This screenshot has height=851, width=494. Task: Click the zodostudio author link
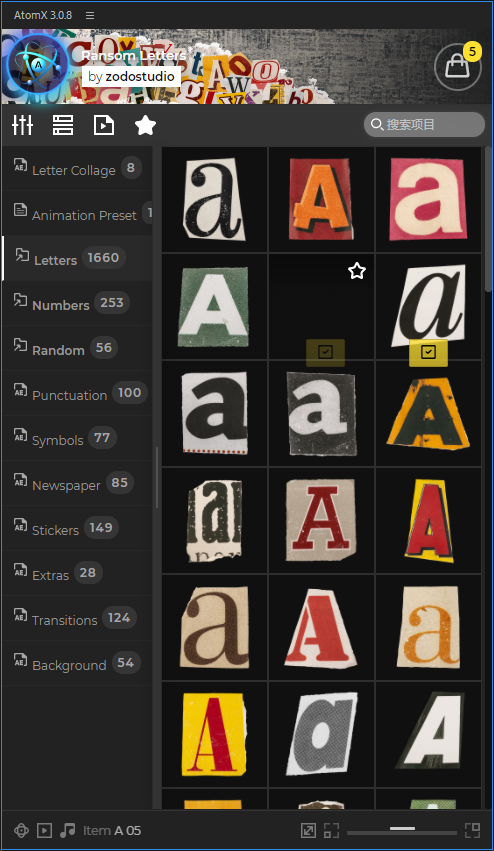140,77
